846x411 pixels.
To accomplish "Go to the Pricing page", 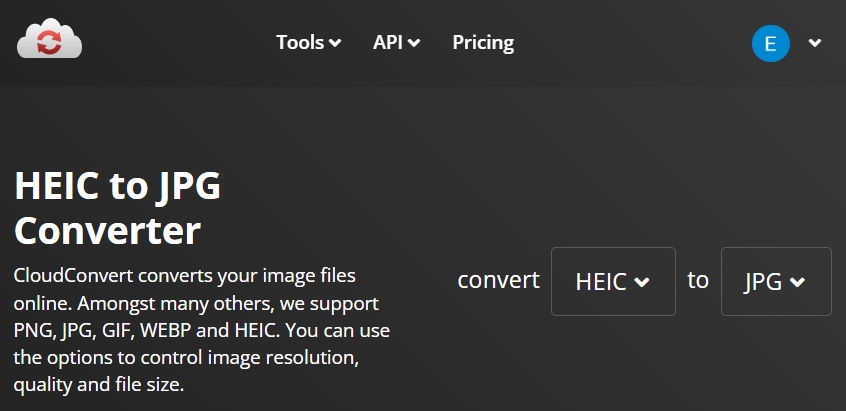I will (x=483, y=43).
